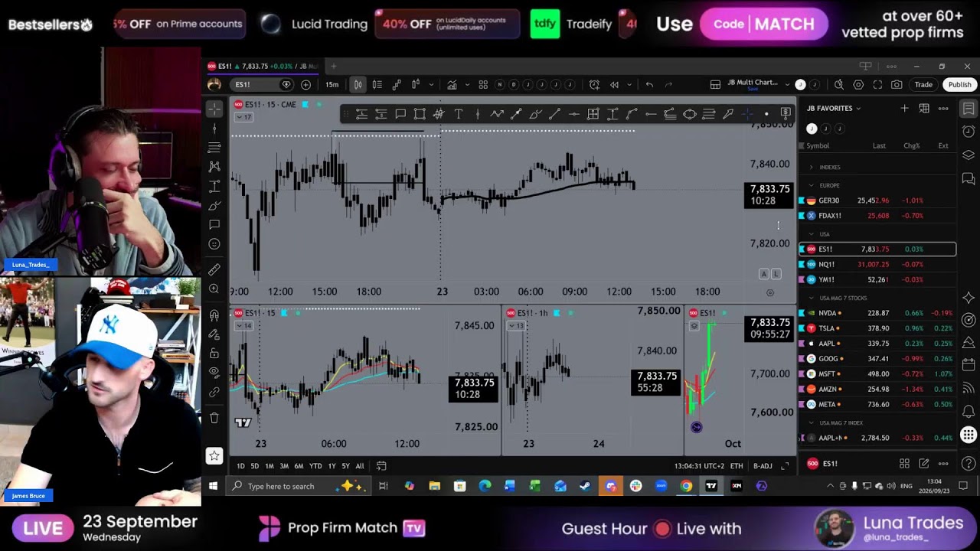This screenshot has width=980, height=551.
Task: Toggle auto scale A button on price axis
Action: (763, 274)
